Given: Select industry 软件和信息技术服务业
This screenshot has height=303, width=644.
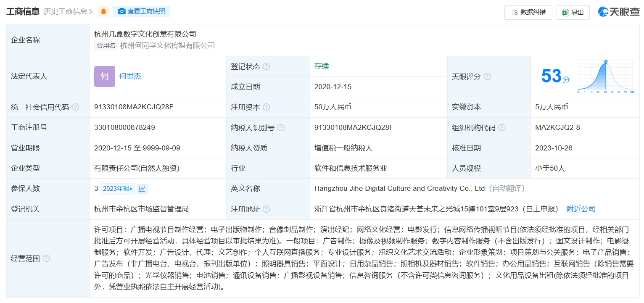Looking at the screenshot, I should tap(351, 168).
